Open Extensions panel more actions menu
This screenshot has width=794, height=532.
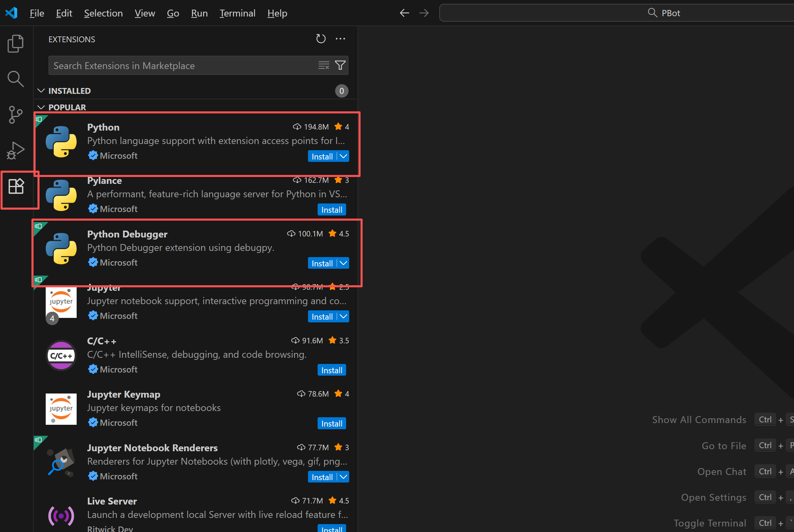tap(340, 39)
